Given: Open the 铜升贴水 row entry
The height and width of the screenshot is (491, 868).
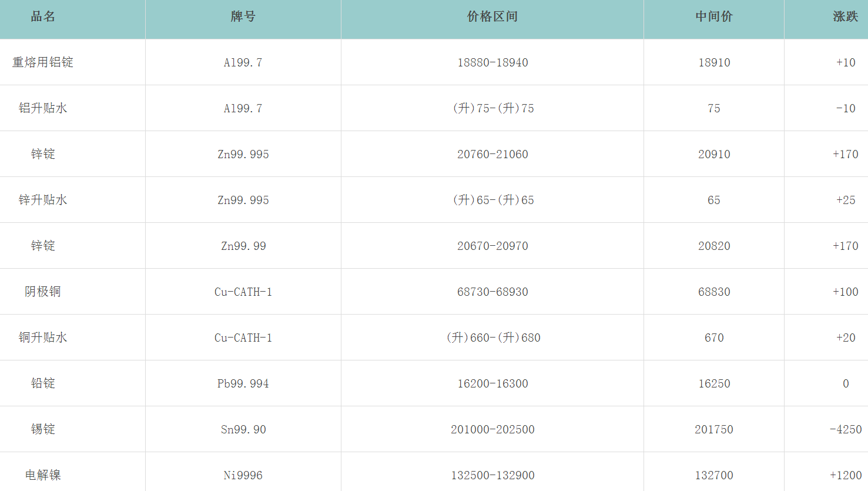Looking at the screenshot, I should (43, 338).
